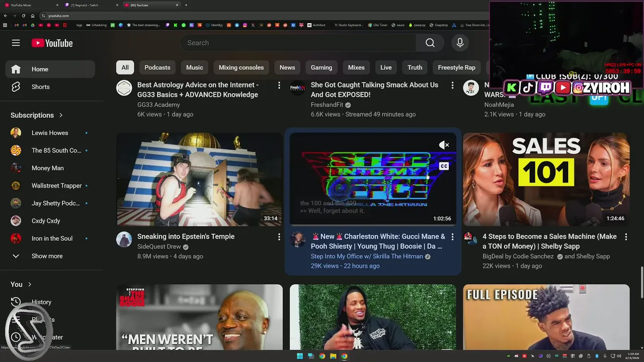
Task: Open more options for 4 Steps Sales Machine video
Action: click(x=626, y=237)
